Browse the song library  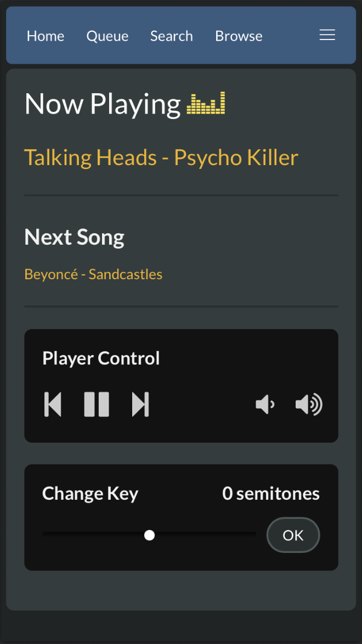click(x=239, y=36)
